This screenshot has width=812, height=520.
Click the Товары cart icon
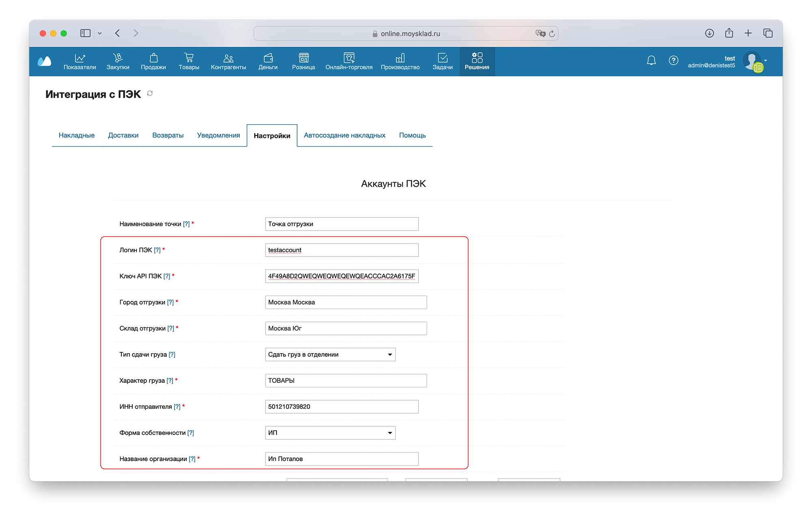click(189, 58)
